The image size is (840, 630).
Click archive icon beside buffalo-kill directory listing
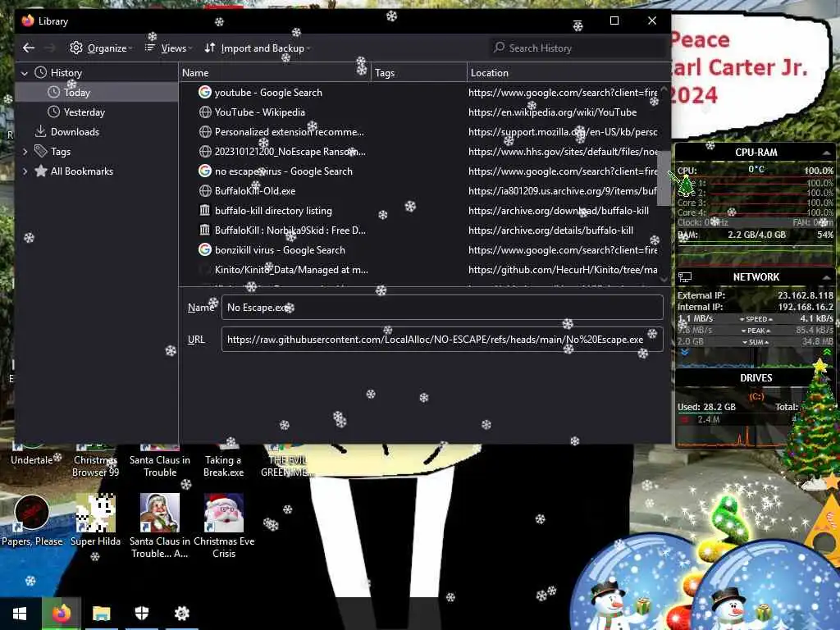[204, 211]
